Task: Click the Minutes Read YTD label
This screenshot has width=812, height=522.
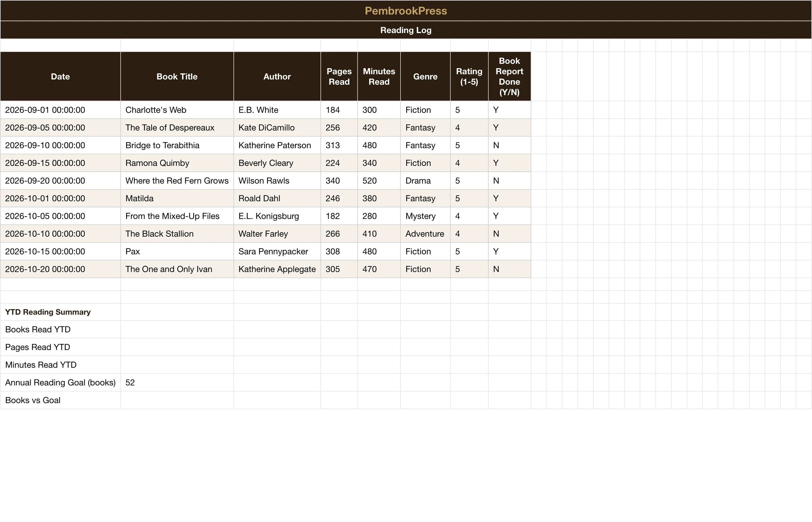Action: 60,365
